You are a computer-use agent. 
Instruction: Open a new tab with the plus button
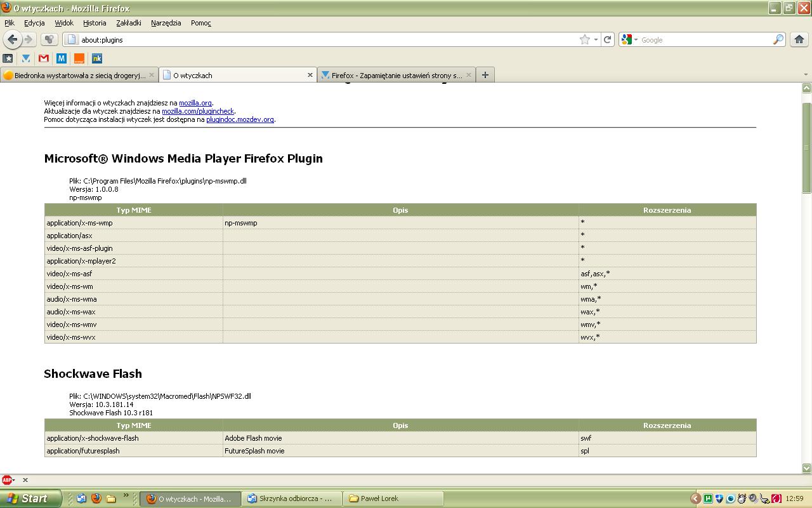tap(485, 75)
